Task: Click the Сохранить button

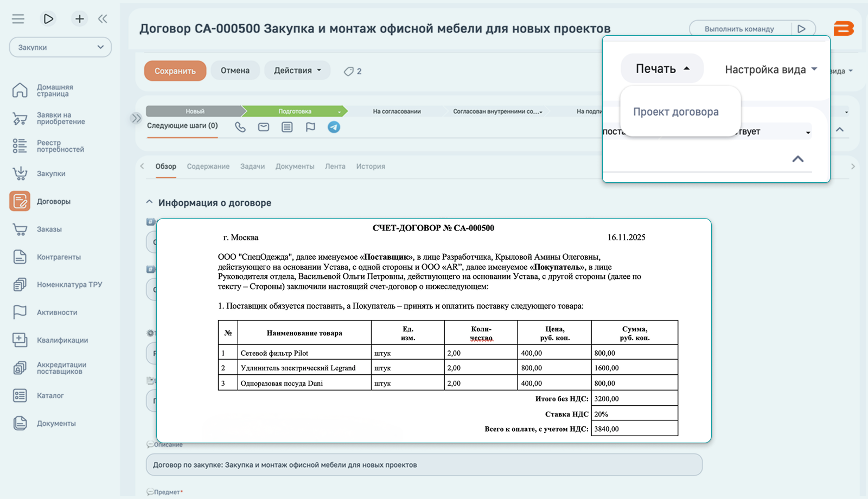Action: (175, 71)
